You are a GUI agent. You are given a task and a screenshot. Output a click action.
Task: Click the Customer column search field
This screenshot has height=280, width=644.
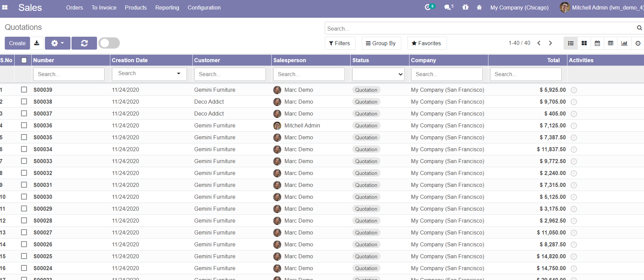(230, 74)
